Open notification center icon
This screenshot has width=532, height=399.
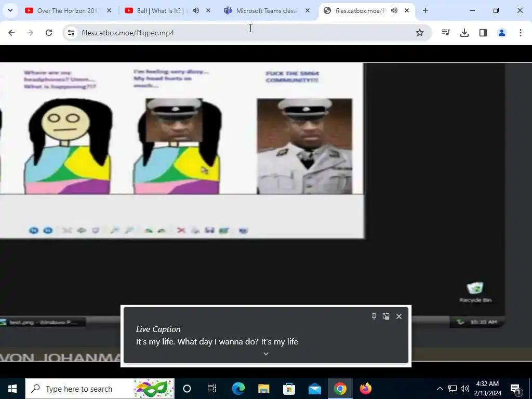point(516,389)
